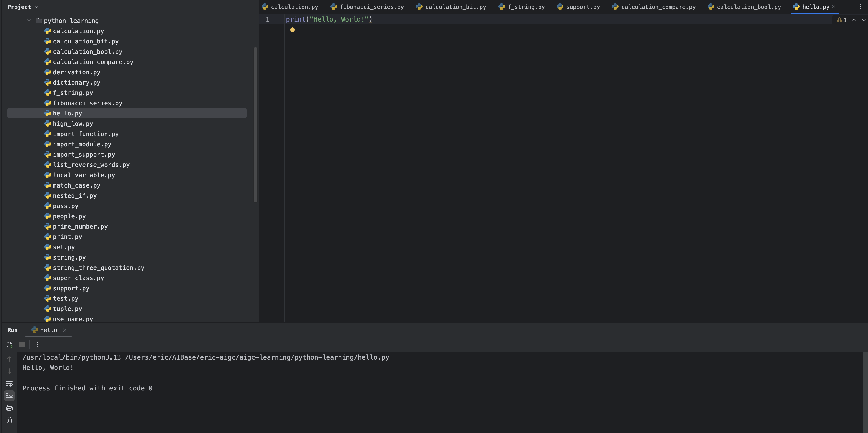Select tuple.py in project tree

point(63,309)
